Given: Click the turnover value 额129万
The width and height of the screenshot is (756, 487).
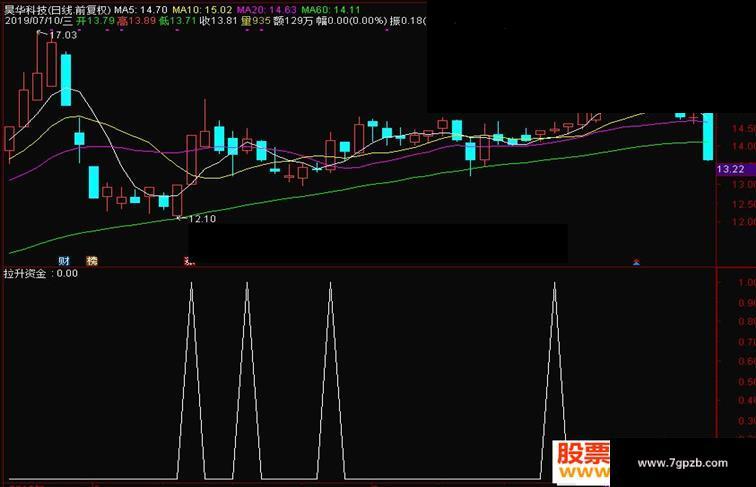Looking at the screenshot, I should click(x=293, y=21).
